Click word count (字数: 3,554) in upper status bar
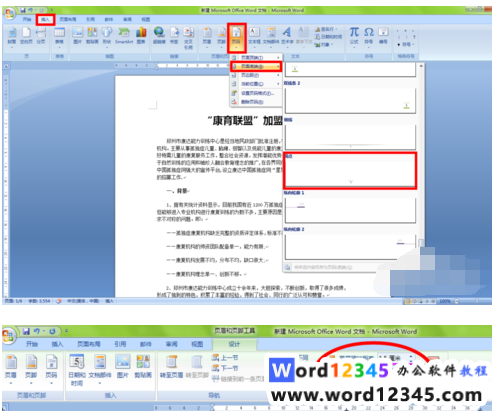This screenshot has width=492, height=411. [39, 301]
